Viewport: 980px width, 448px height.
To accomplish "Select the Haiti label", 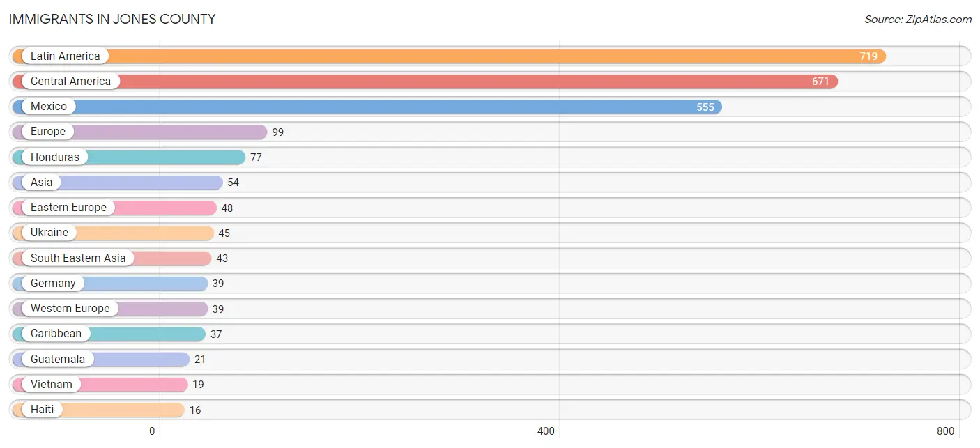I will (x=42, y=410).
